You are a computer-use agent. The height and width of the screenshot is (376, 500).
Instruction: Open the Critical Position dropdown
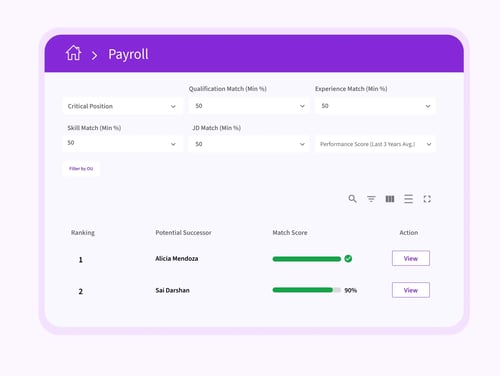click(x=122, y=106)
